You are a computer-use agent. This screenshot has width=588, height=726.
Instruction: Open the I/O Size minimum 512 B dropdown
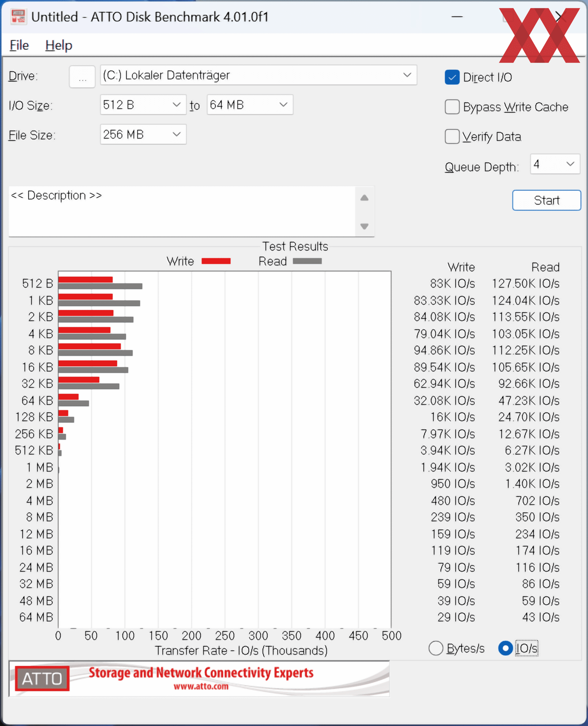(143, 105)
